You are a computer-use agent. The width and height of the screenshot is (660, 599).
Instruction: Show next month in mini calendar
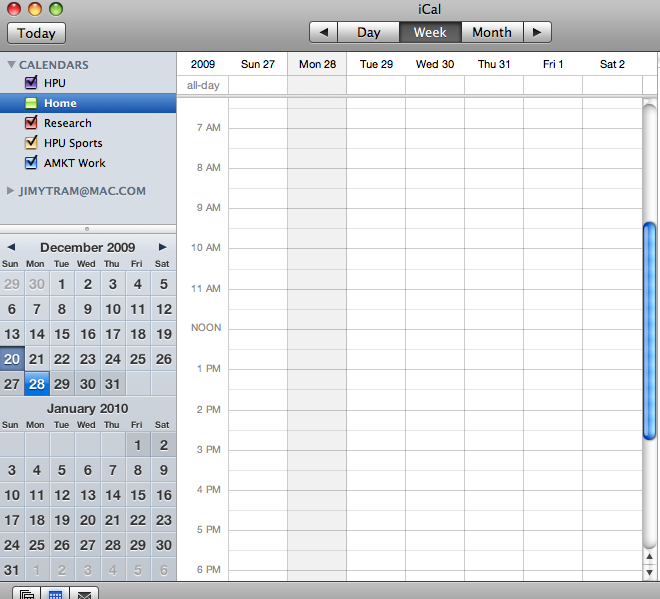[163, 247]
